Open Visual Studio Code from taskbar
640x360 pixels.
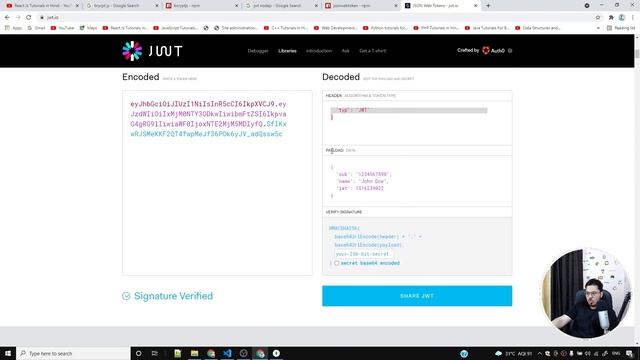point(227,353)
